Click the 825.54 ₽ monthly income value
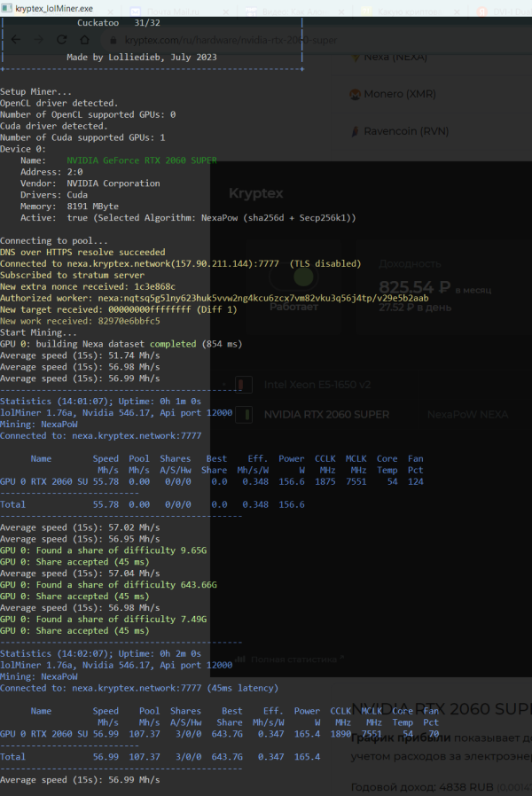 tap(415, 287)
